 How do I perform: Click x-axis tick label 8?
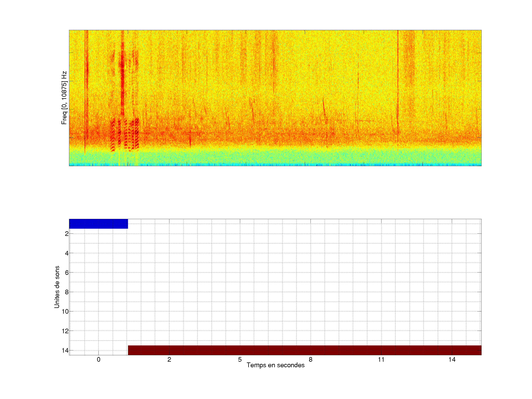(311, 359)
